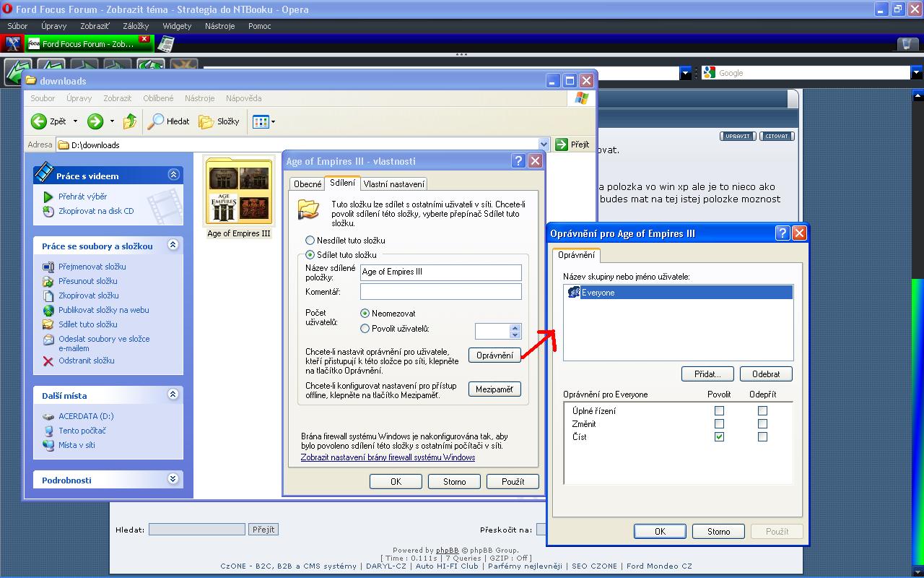
Task: Click the Přidat... button
Action: pyautogui.click(x=707, y=374)
